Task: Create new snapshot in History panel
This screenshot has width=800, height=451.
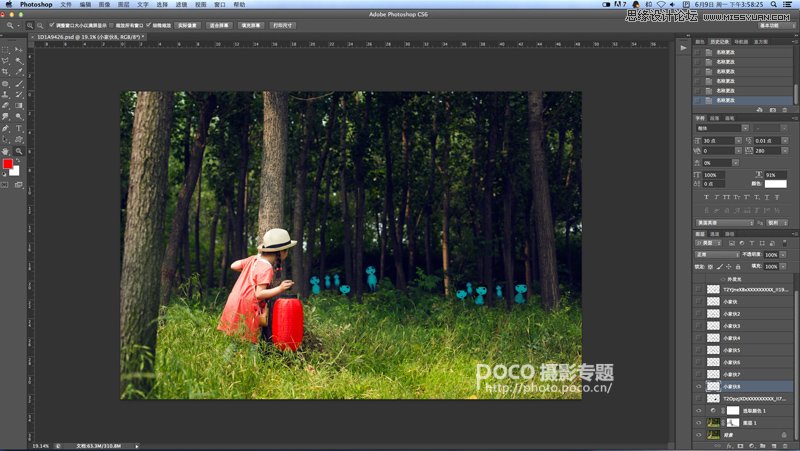Action: [x=772, y=110]
